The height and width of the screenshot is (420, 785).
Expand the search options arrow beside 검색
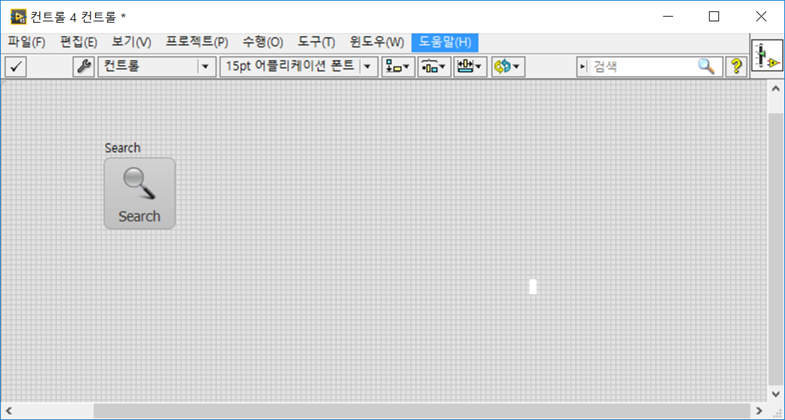pyautogui.click(x=583, y=67)
